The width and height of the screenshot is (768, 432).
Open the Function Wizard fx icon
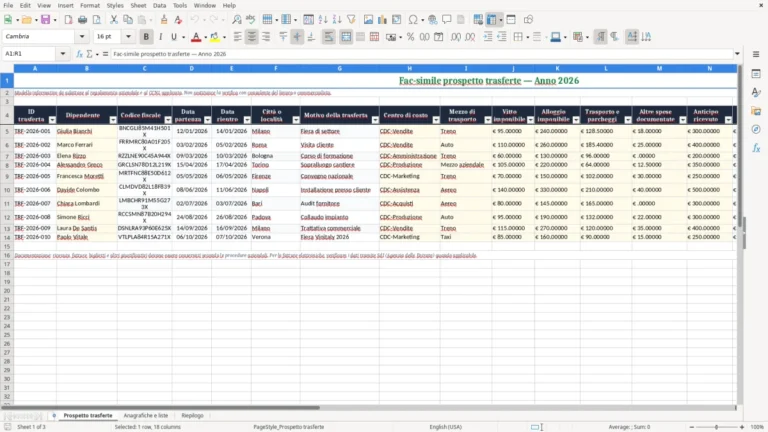(79, 54)
